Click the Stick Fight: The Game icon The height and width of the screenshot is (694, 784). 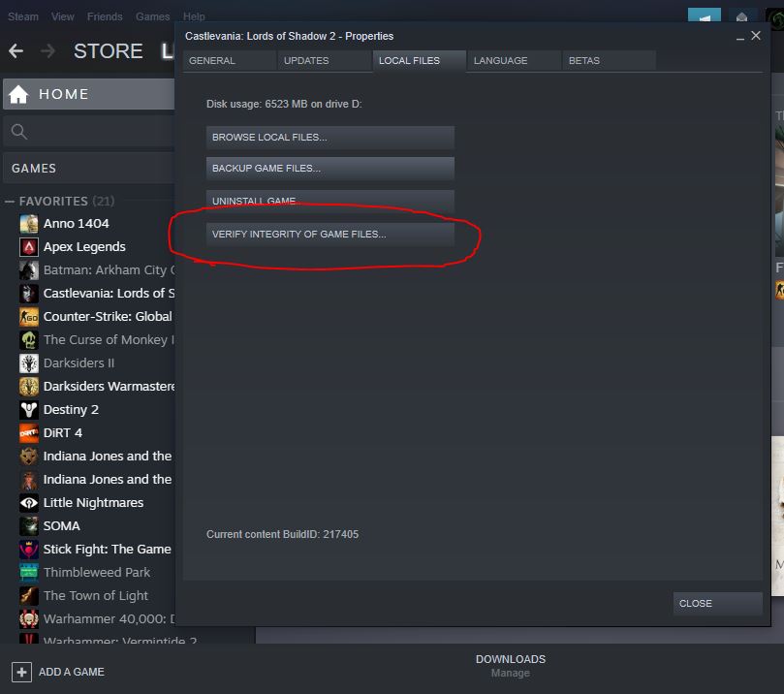pyautogui.click(x=29, y=549)
